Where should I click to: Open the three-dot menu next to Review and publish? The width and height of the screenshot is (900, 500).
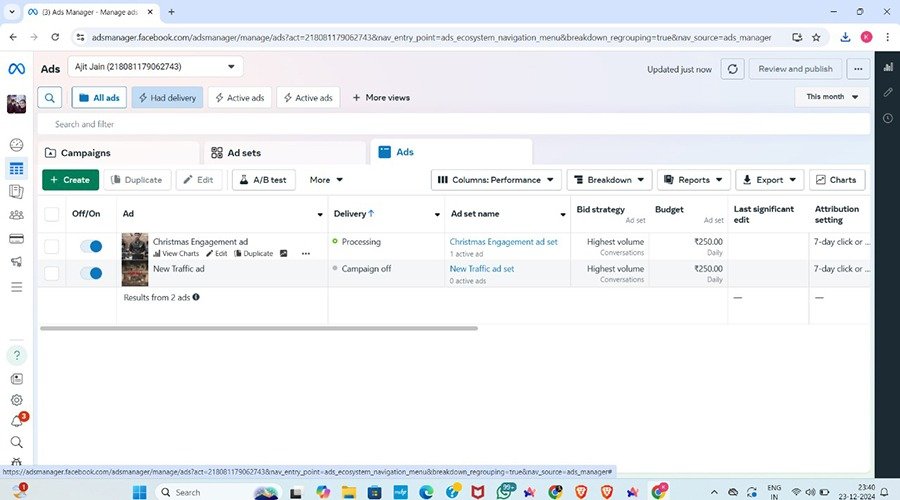(858, 69)
